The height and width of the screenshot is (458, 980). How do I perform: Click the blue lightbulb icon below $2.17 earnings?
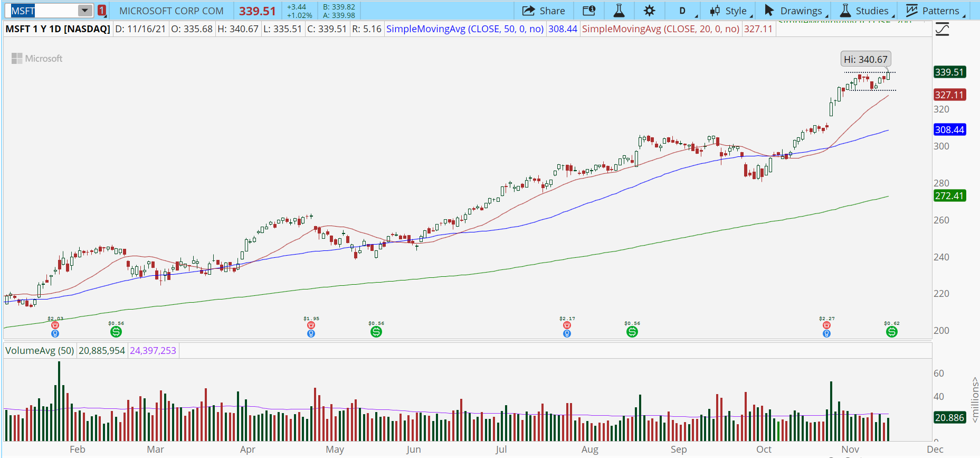point(567,334)
